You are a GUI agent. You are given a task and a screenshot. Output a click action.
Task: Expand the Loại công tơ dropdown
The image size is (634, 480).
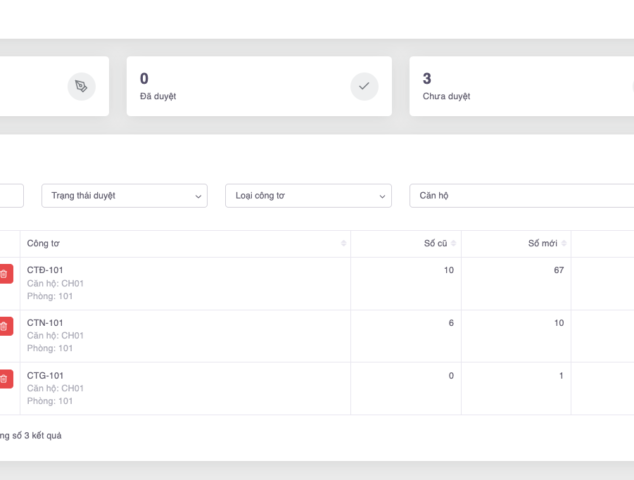[307, 196]
